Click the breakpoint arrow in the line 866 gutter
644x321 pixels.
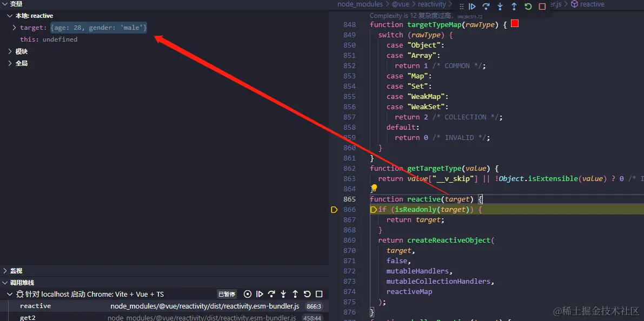click(x=334, y=210)
